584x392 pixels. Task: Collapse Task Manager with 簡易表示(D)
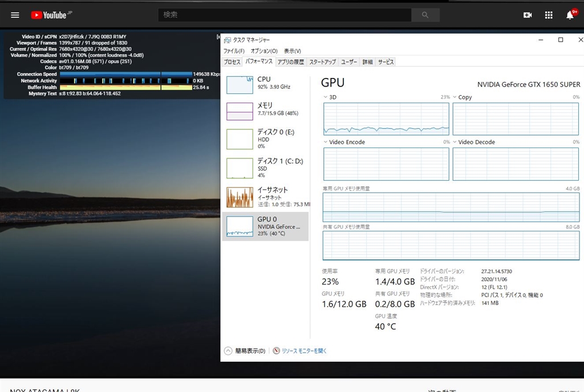click(245, 351)
